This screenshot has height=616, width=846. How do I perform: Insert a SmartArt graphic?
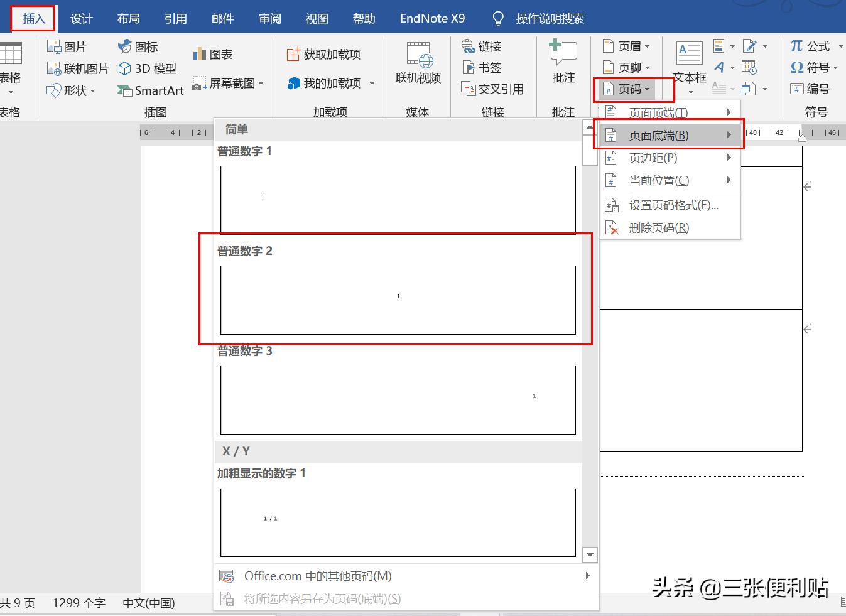pyautogui.click(x=150, y=90)
